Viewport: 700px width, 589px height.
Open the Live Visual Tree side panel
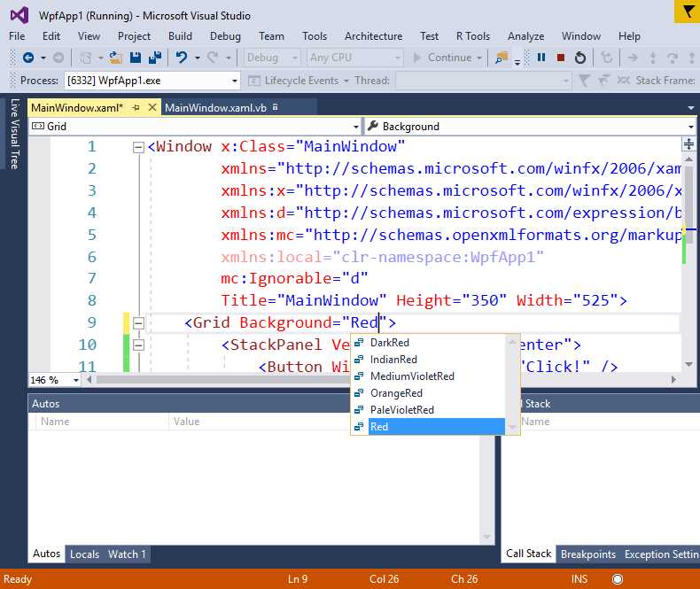pyautogui.click(x=14, y=134)
